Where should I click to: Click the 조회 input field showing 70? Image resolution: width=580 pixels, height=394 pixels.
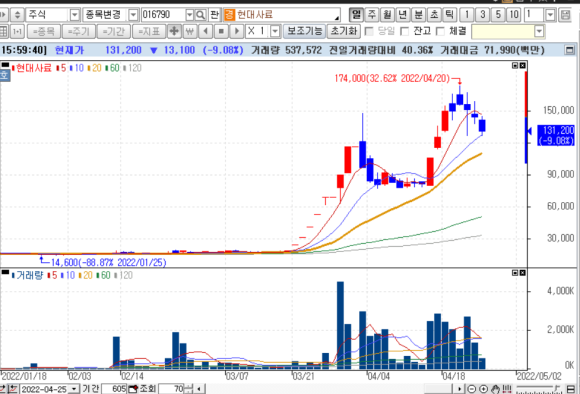pyautogui.click(x=171, y=389)
